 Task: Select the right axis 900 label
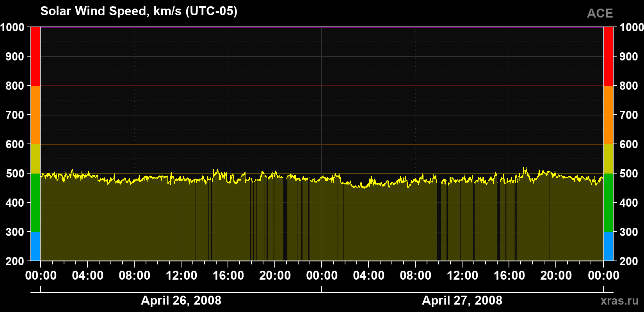(x=629, y=57)
